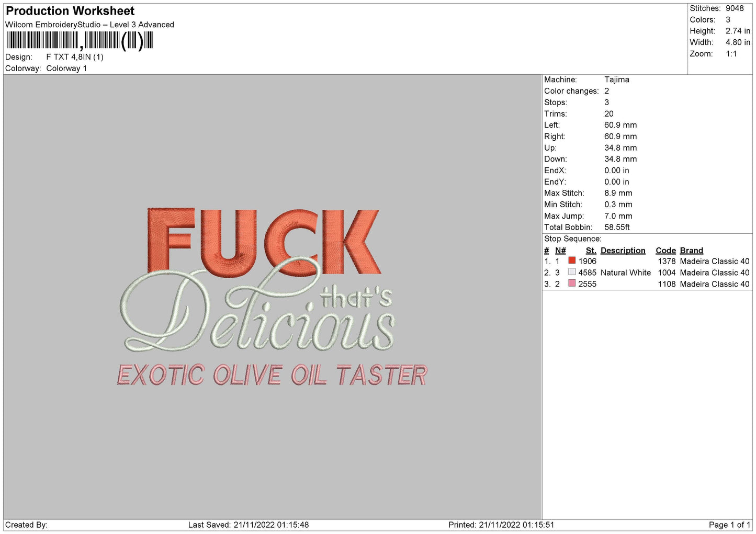The width and height of the screenshot is (756, 534).
Task: Click the Stops value 3
Action: pyautogui.click(x=607, y=103)
